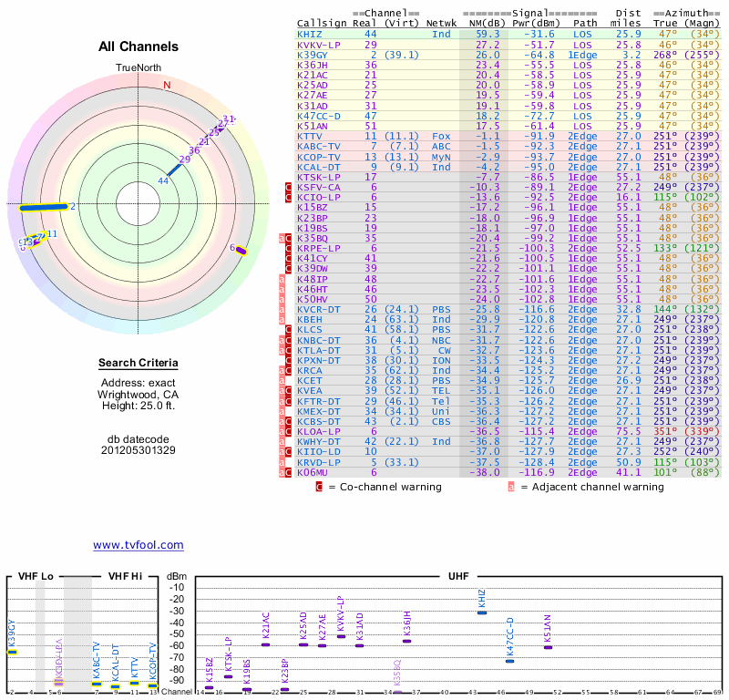Select the channel 2 marker on radar plot

[46, 207]
